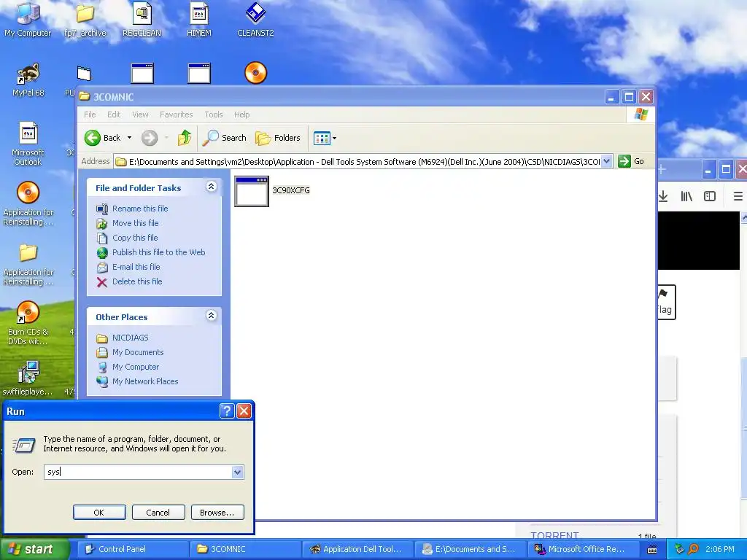
Task: Click the system tray magnifier icon
Action: click(x=694, y=550)
